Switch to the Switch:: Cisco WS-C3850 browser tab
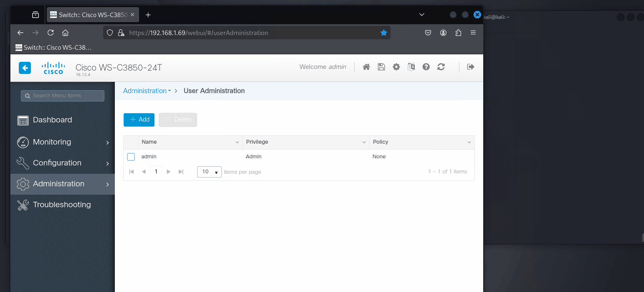 (x=93, y=15)
